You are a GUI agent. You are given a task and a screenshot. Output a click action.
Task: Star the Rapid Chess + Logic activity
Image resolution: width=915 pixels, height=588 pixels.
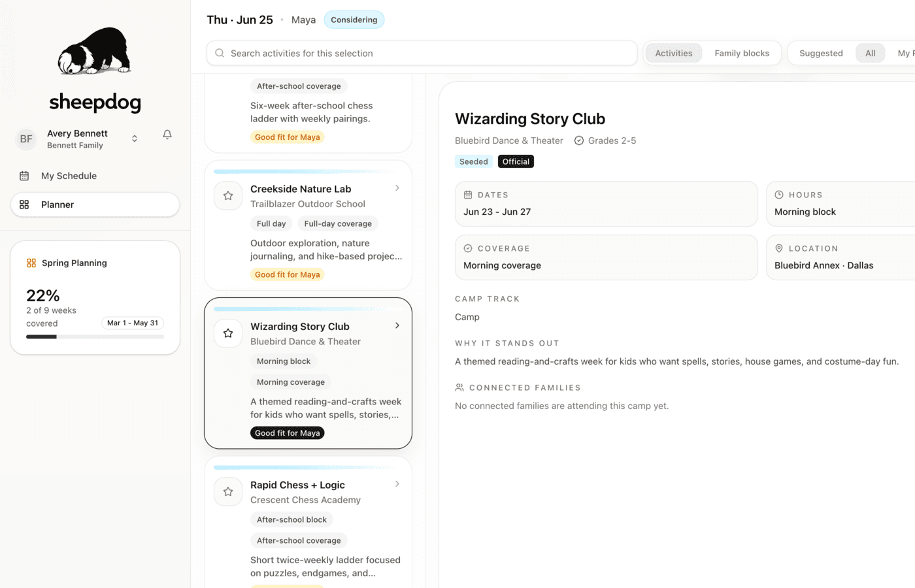coord(228,491)
